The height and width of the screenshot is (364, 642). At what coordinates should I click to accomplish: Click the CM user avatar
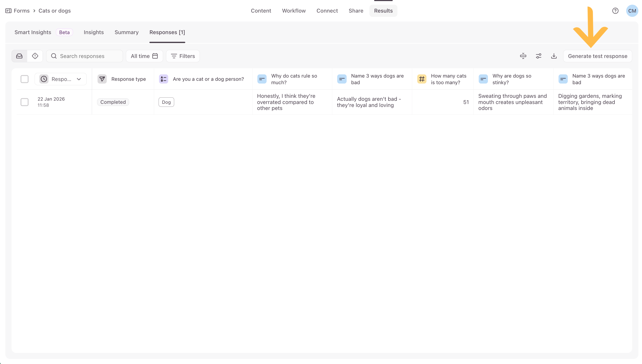point(632,11)
